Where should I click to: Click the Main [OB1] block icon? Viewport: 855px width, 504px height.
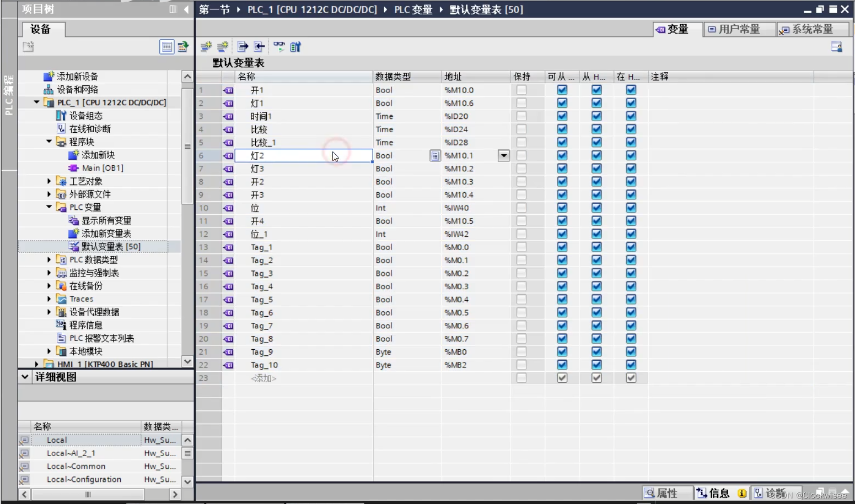[73, 168]
